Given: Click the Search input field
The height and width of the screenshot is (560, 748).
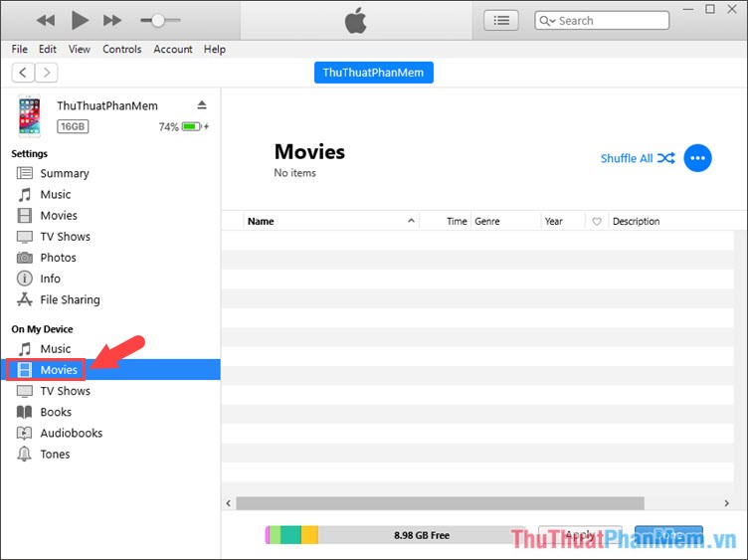Looking at the screenshot, I should point(602,21).
